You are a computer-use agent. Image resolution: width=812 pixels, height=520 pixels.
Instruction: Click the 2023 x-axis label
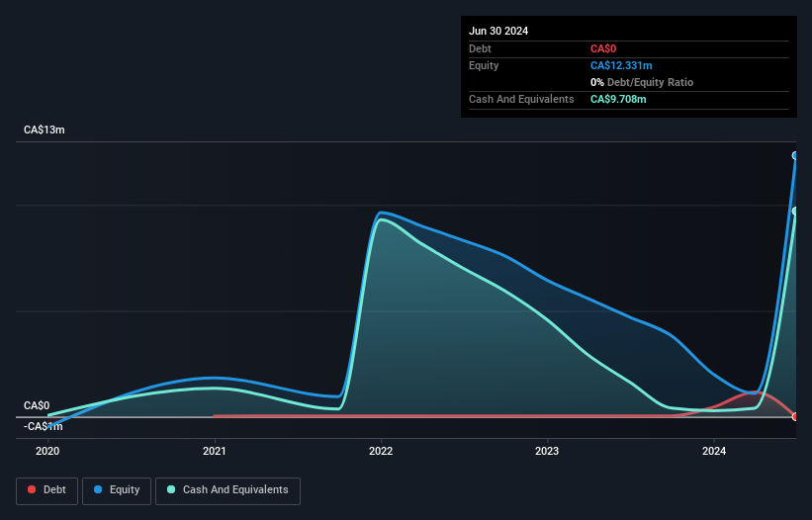point(547,451)
